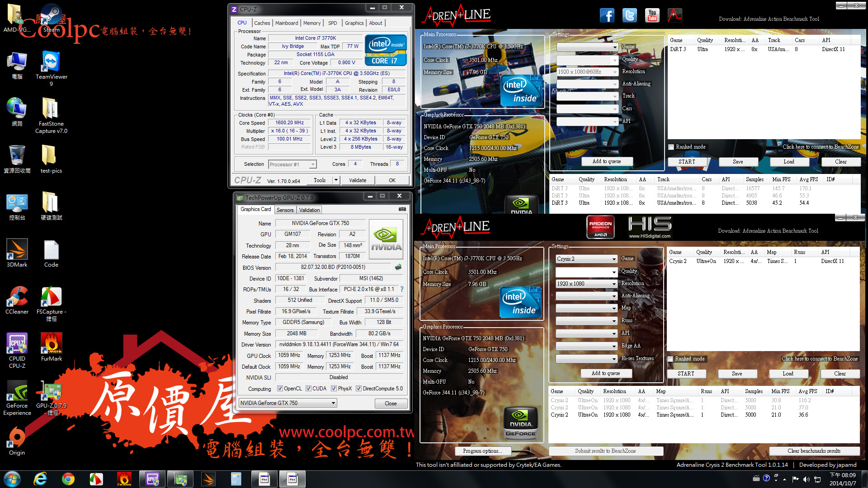Switch to Mainboard tab in CPU-Z
The width and height of the screenshot is (868, 488).
(287, 23)
